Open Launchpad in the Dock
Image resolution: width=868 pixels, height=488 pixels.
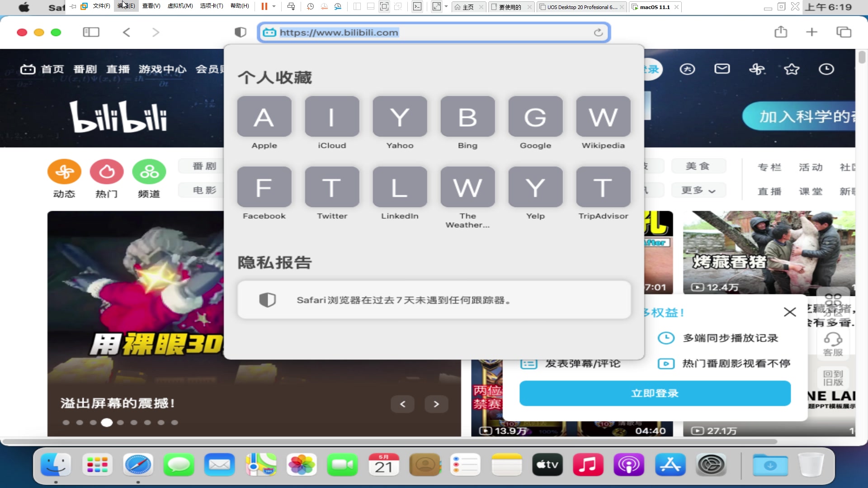pos(97,465)
